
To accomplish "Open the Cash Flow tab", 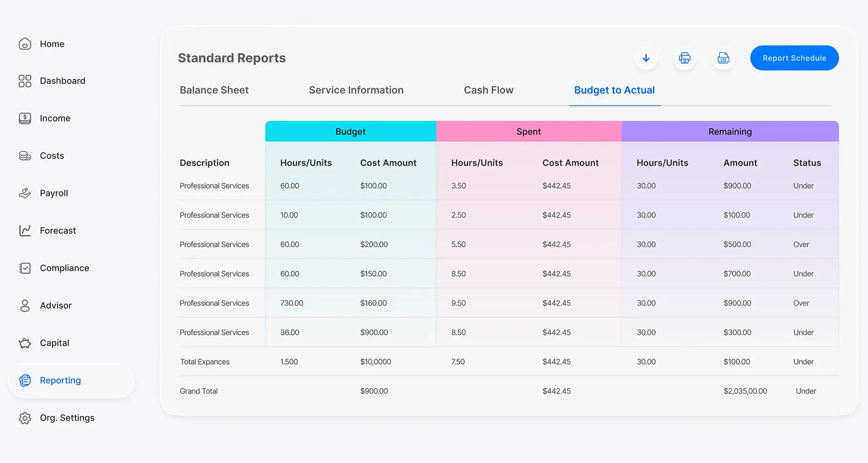I will 488,90.
